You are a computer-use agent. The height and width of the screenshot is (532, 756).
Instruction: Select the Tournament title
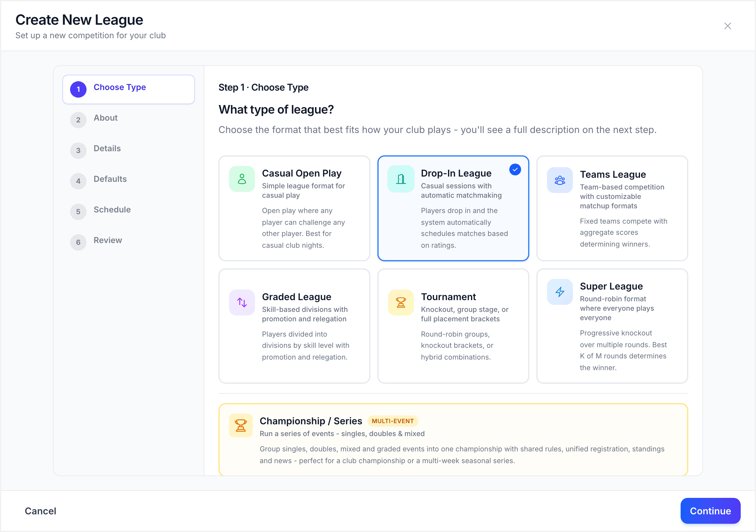click(448, 297)
